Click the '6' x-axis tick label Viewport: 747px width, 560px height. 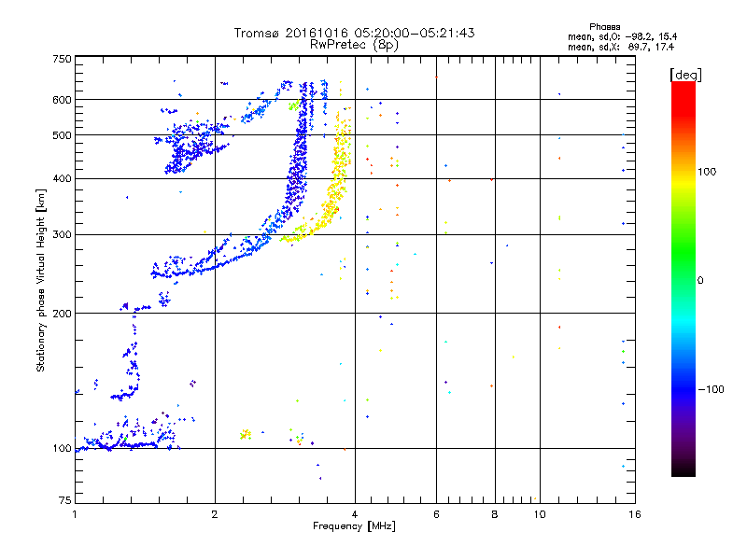pos(436,514)
